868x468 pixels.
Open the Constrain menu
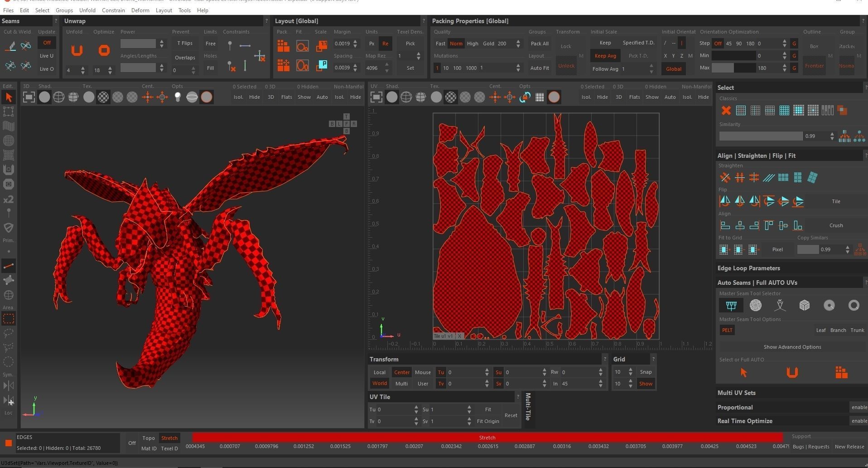tap(113, 10)
